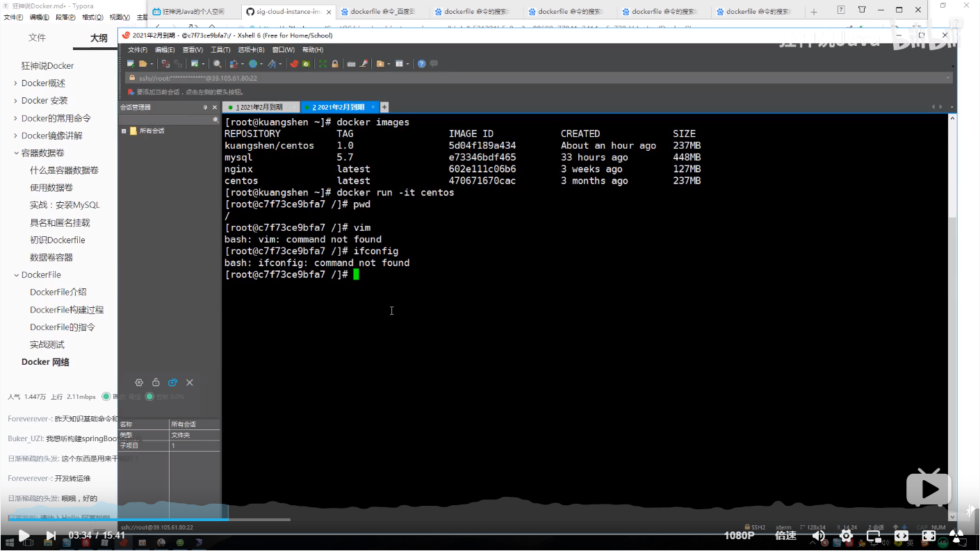Go to 实战：安装MySQL outline entry
Viewport: 980px width, 551px height.
[x=65, y=205]
